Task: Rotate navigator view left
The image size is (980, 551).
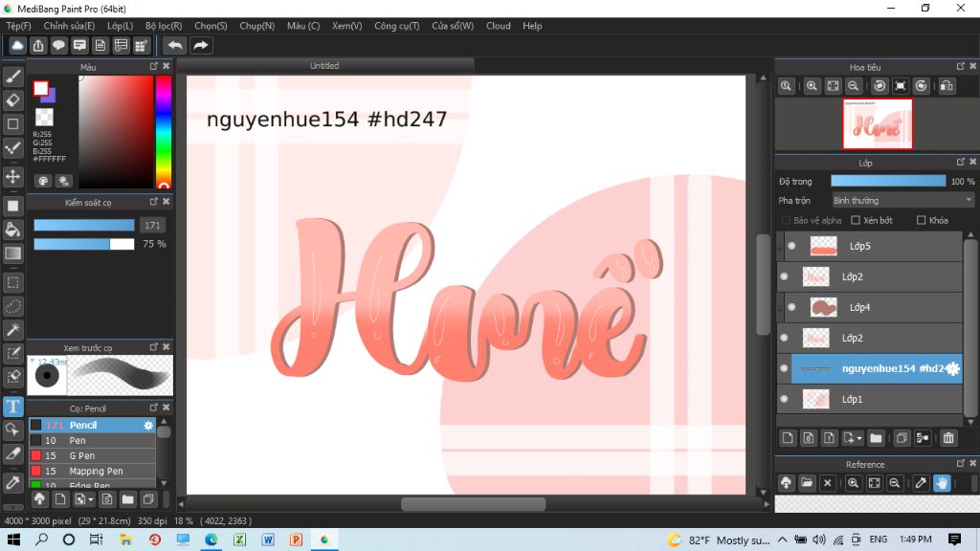Action: click(x=880, y=86)
